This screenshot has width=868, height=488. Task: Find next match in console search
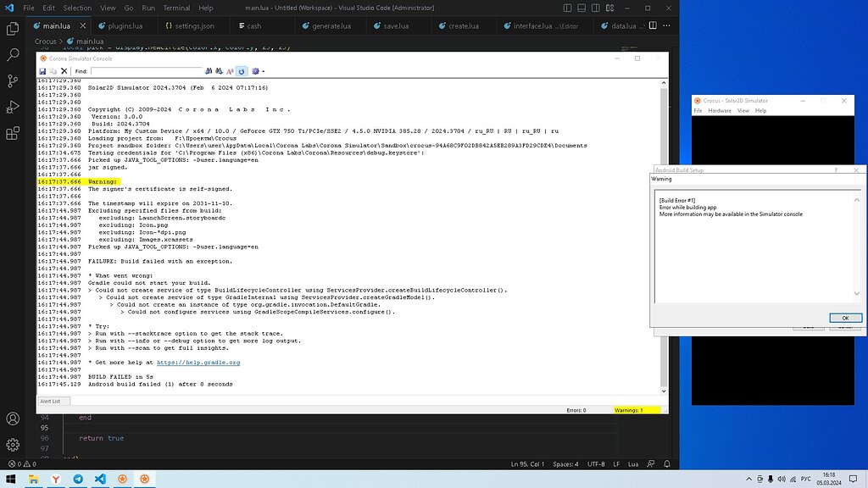pos(209,72)
